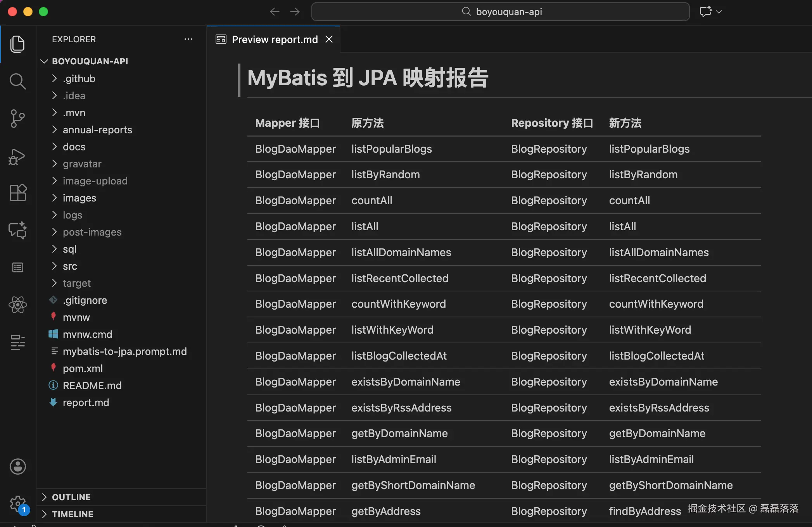The image size is (812, 527).
Task: Open the Search panel in the activity bar
Action: (x=18, y=81)
